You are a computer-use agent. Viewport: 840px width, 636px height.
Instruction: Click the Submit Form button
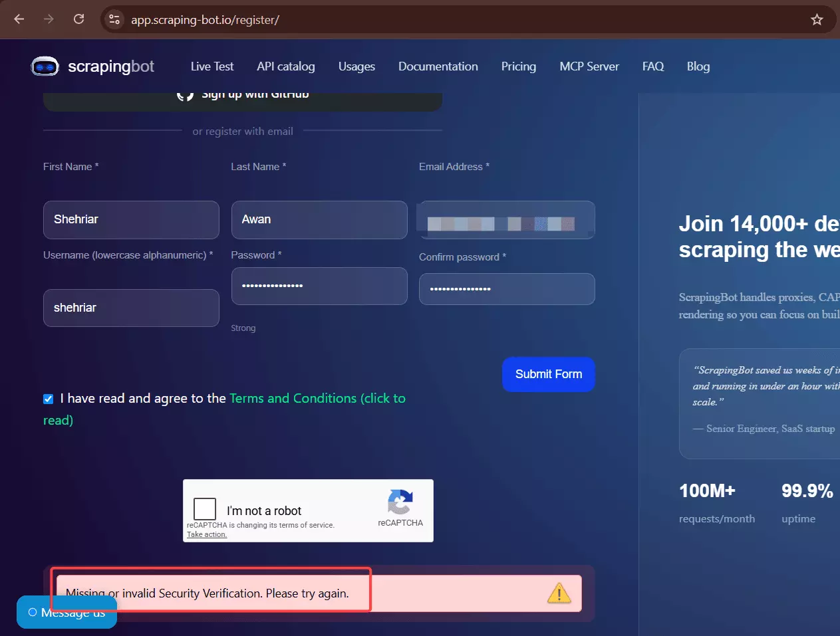coord(549,374)
